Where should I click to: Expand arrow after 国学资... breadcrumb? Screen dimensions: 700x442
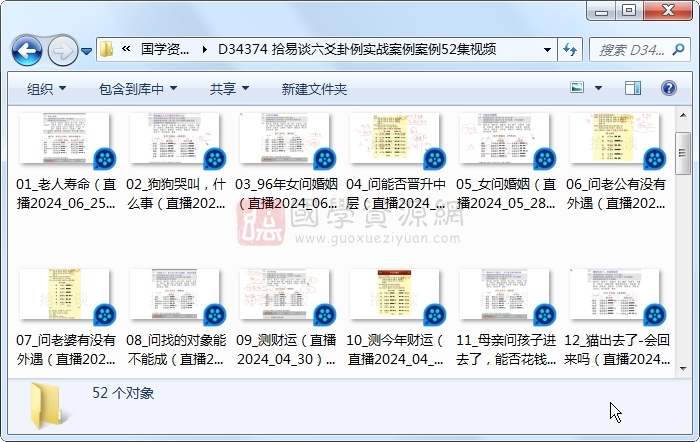204,49
